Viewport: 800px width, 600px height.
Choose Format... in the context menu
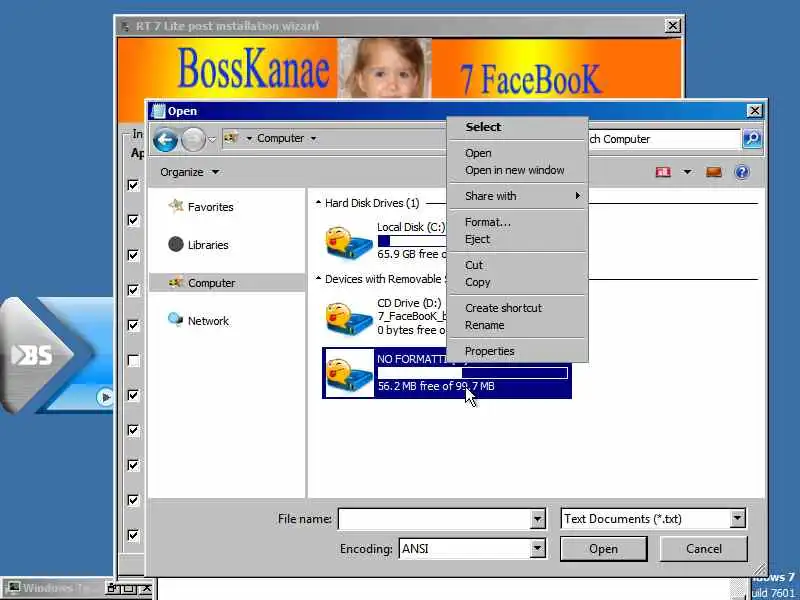pyautogui.click(x=517, y=222)
